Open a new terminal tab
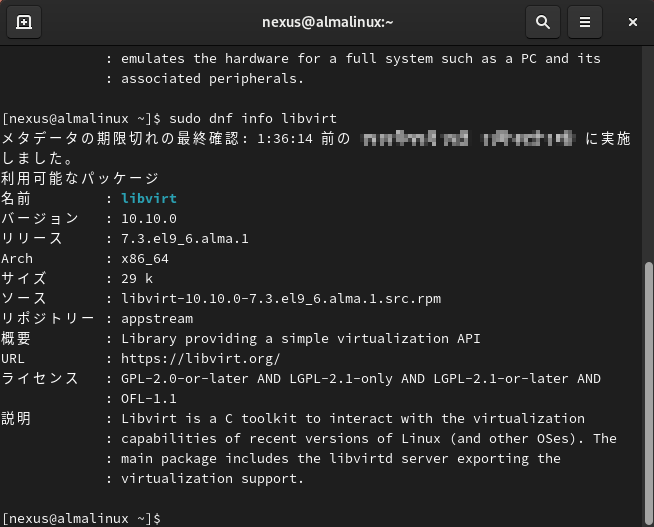Viewport: 654px width, 527px height. (24, 21)
